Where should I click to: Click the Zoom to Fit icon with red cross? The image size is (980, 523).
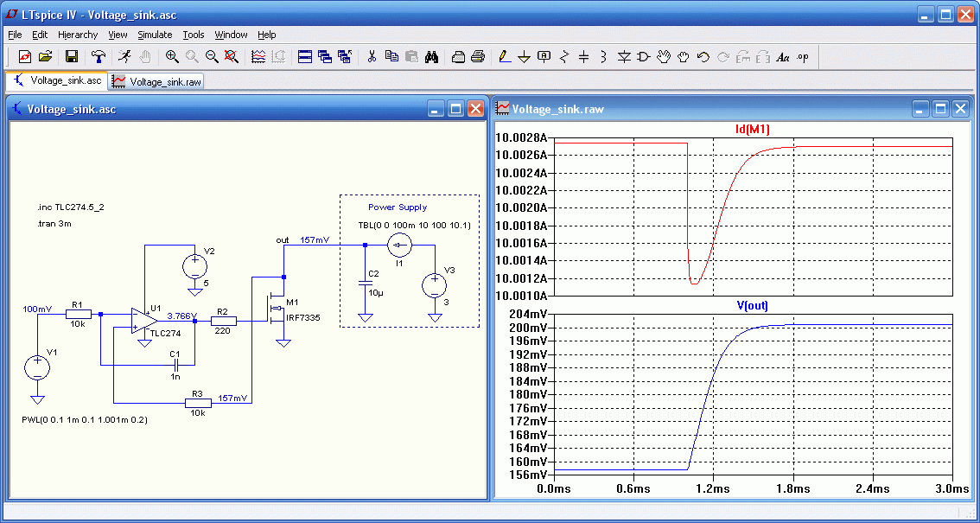pyautogui.click(x=232, y=57)
